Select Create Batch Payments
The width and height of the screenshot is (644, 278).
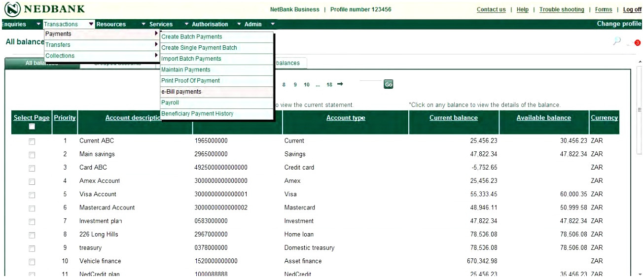click(216, 37)
